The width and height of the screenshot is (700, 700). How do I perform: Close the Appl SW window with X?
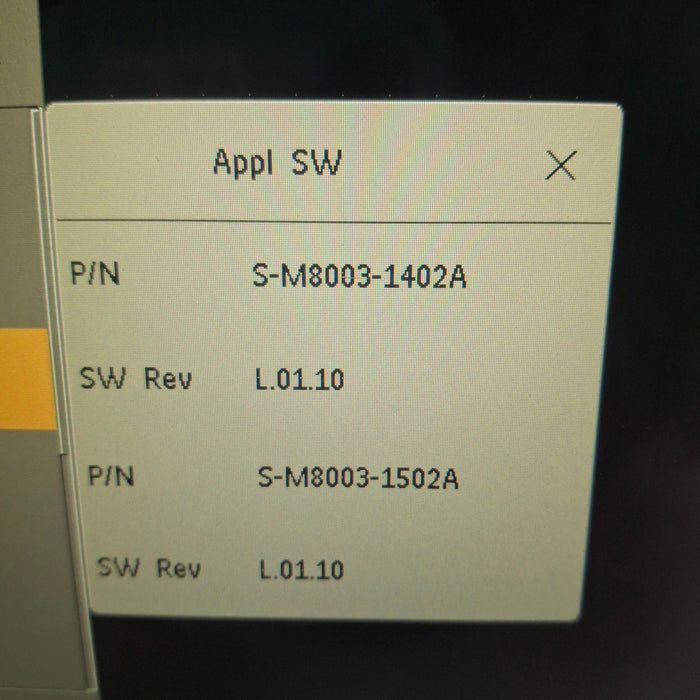[561, 165]
